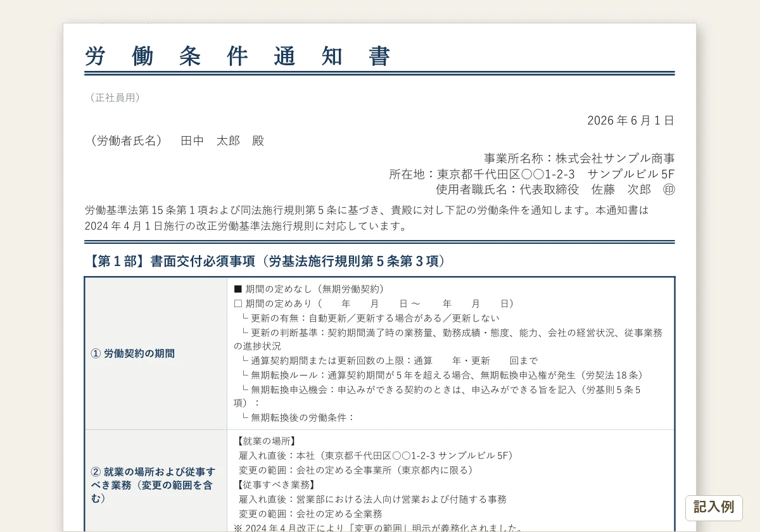Click the worker name 田中 太郎 殿
This screenshot has width=760, height=532.
(x=222, y=141)
